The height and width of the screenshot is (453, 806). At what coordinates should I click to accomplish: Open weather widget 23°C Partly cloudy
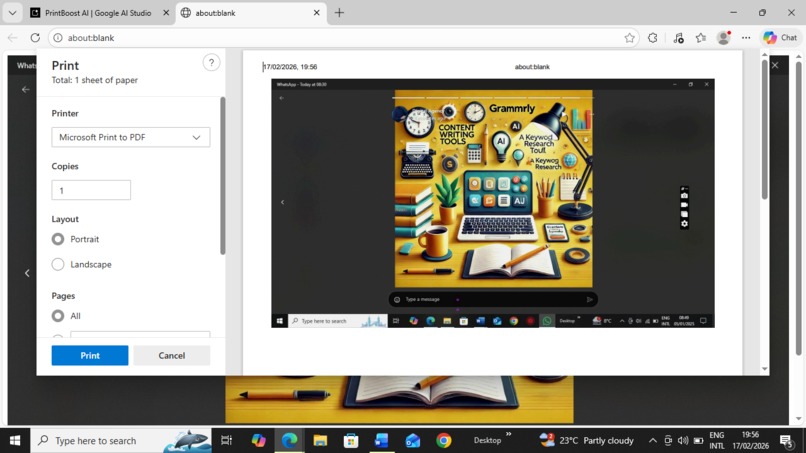(x=586, y=441)
